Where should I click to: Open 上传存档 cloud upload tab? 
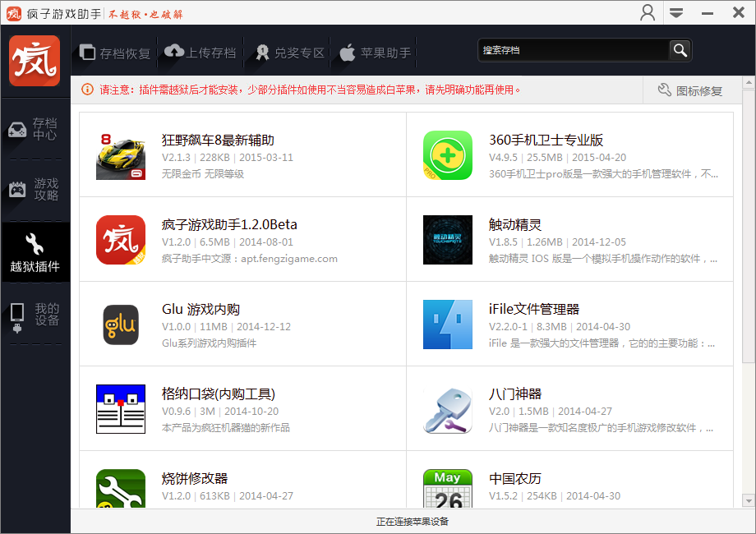coord(201,53)
